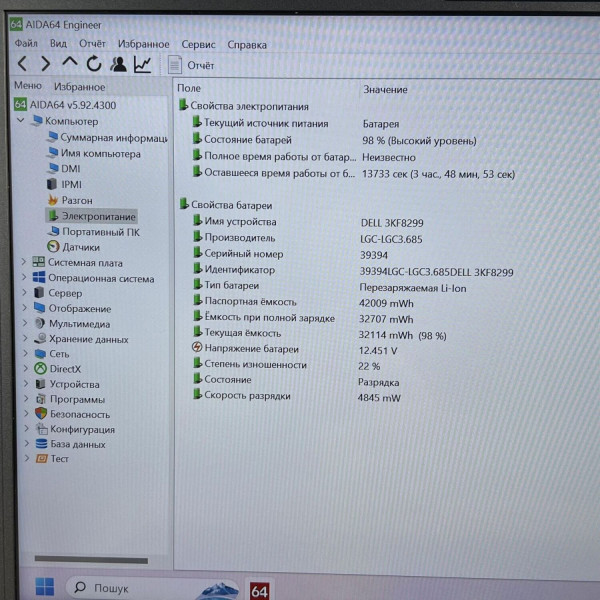Expand the Хранение данных node

click(x=25, y=338)
